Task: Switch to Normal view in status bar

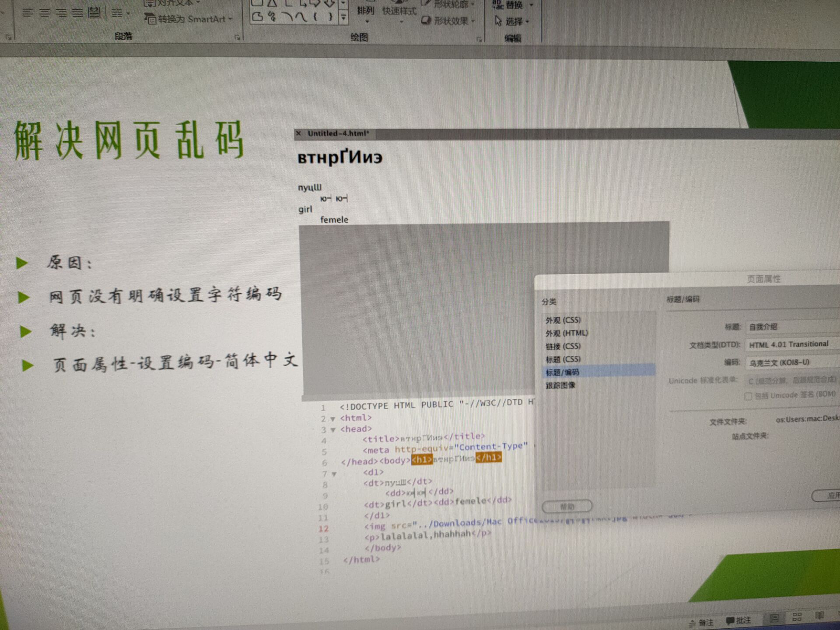Action: click(774, 618)
